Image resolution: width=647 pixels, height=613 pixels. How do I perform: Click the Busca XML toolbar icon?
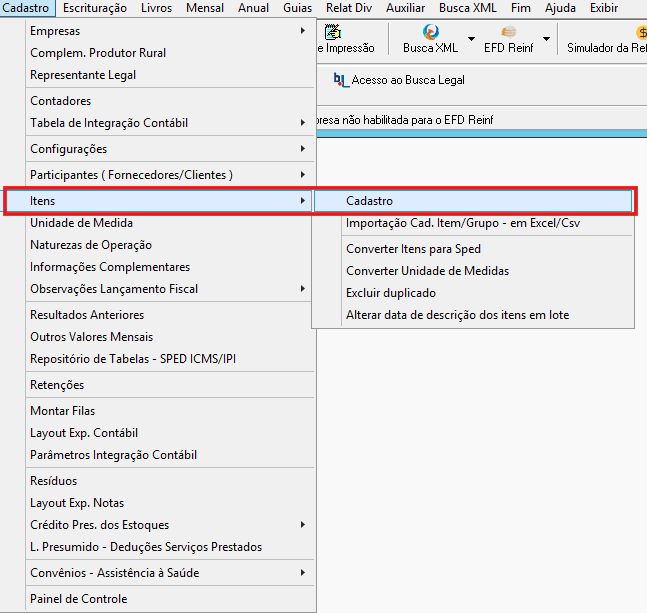click(x=430, y=32)
